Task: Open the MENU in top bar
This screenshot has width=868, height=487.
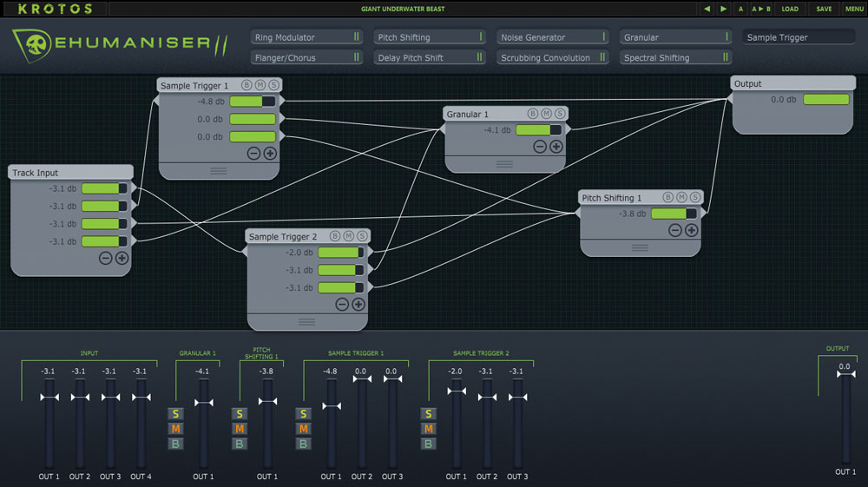Action: pyautogui.click(x=854, y=9)
